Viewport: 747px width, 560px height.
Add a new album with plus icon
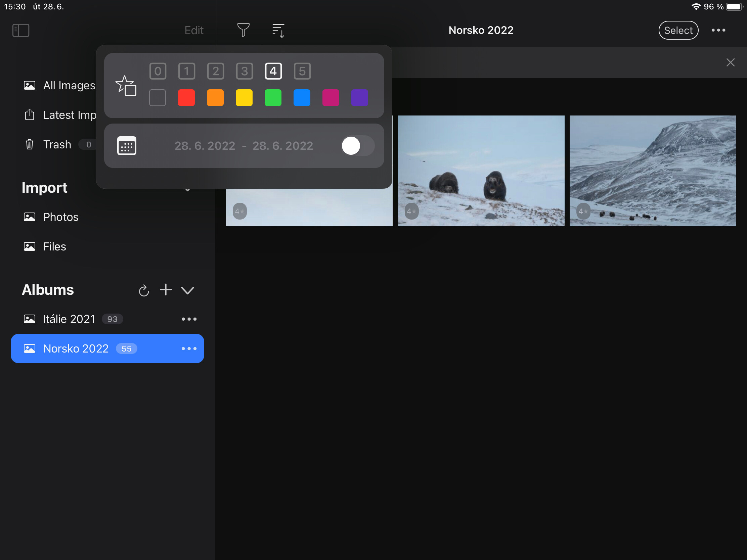coord(166,290)
